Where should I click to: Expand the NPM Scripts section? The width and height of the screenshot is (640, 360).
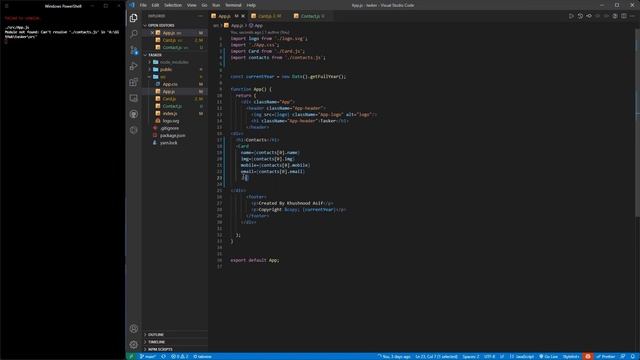point(176,349)
